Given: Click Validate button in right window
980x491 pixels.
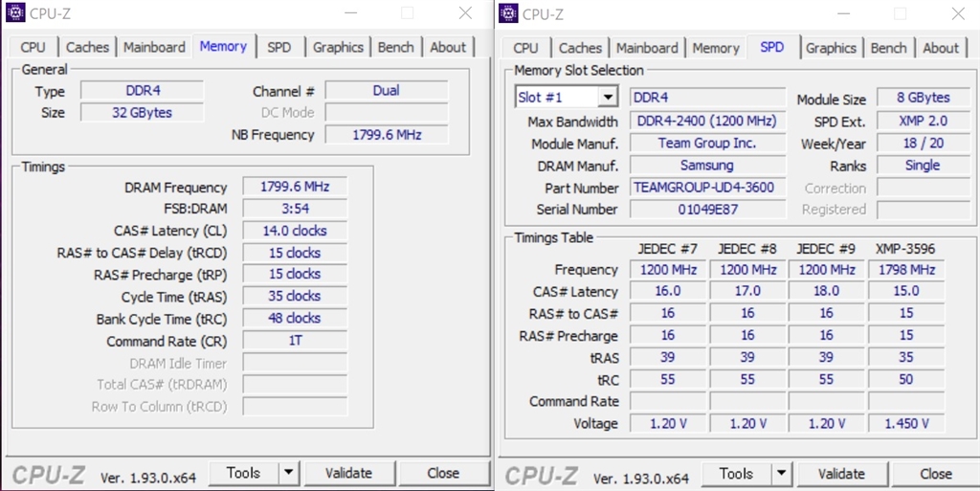Looking at the screenshot, I should coord(842,474).
